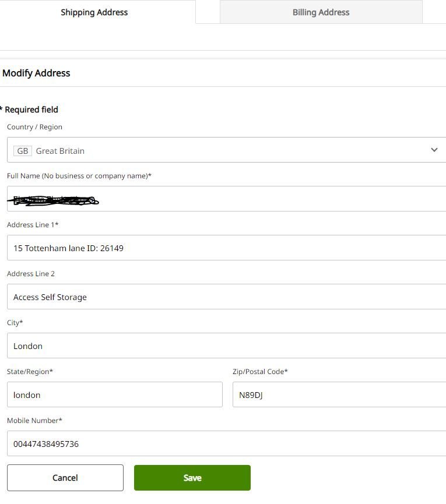The image size is (446, 504).
Task: Open the Great Britain country dropdown
Action: point(226,150)
